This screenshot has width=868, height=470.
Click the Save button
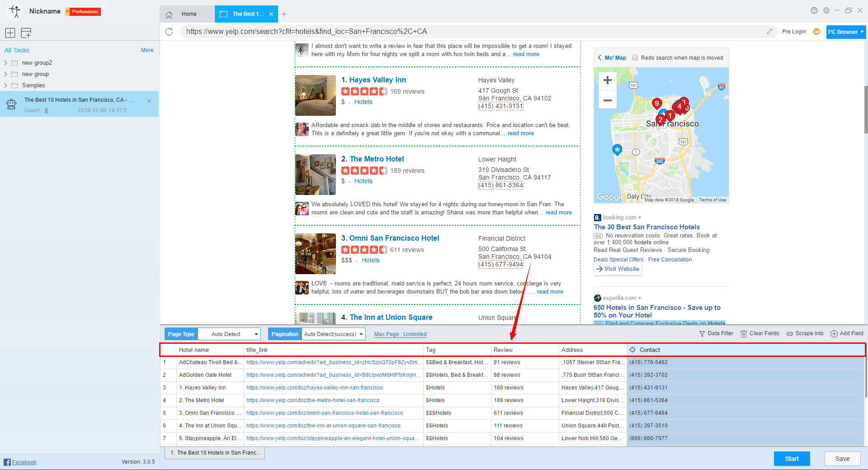point(842,459)
